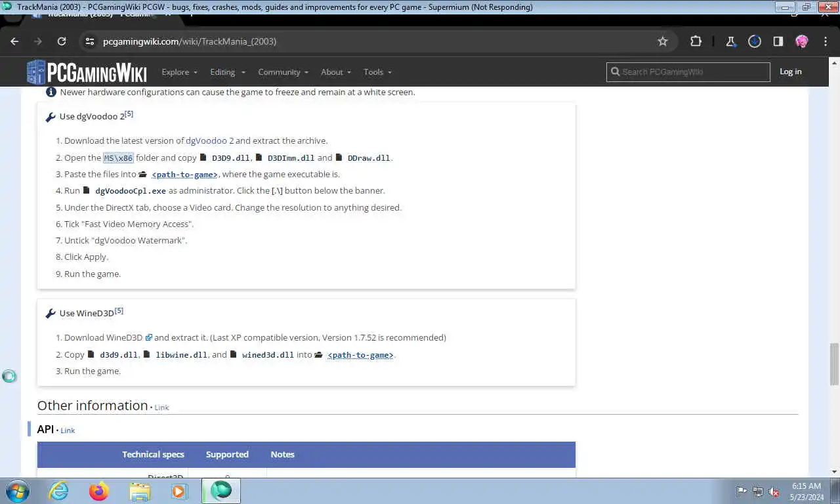
Task: Bookmark page with the star icon
Action: pos(663,41)
